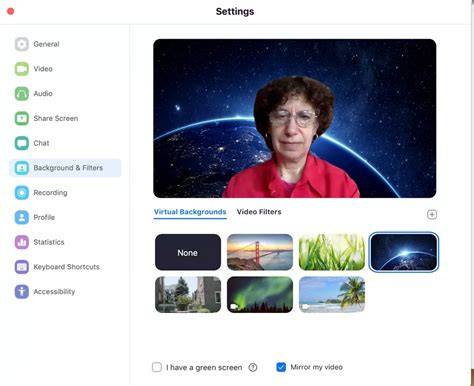This screenshot has height=386, width=474.
Task: Open the Recording icon
Action: click(x=22, y=193)
